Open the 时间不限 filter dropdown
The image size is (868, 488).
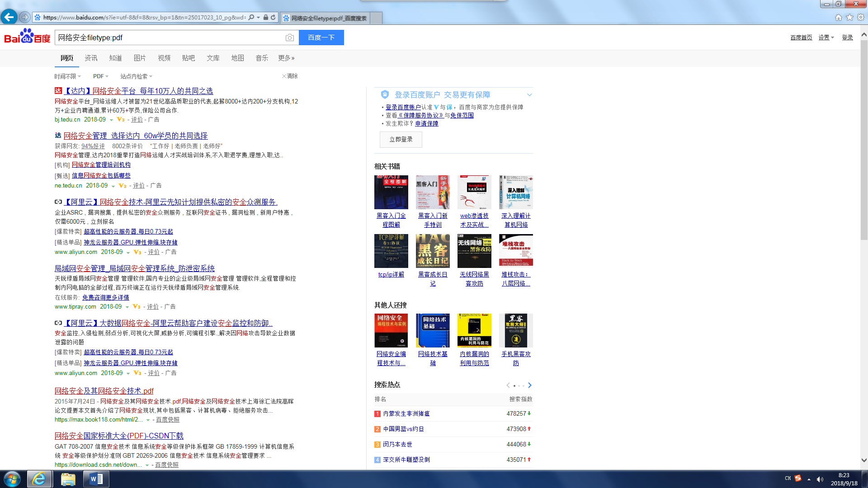point(68,76)
